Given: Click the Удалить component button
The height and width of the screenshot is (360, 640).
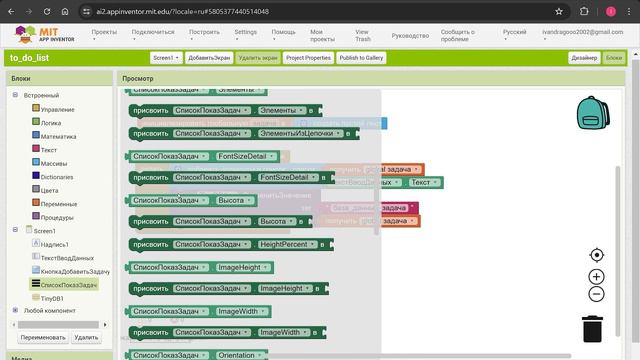Looking at the screenshot, I should (x=86, y=338).
